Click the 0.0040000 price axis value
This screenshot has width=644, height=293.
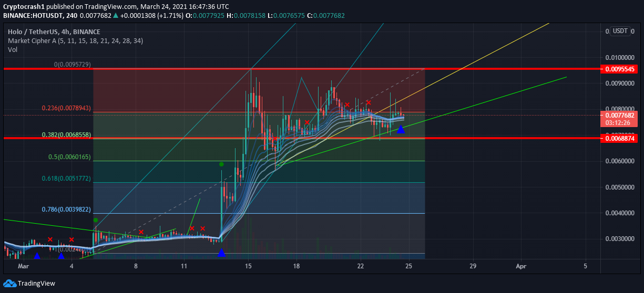pyautogui.click(x=619, y=213)
